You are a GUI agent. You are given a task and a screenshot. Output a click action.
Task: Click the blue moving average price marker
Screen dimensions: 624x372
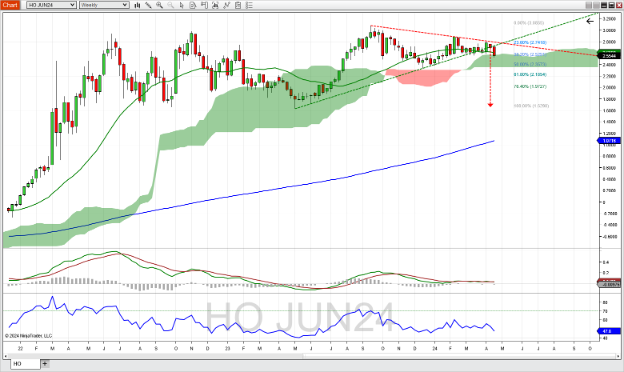pyautogui.click(x=609, y=140)
